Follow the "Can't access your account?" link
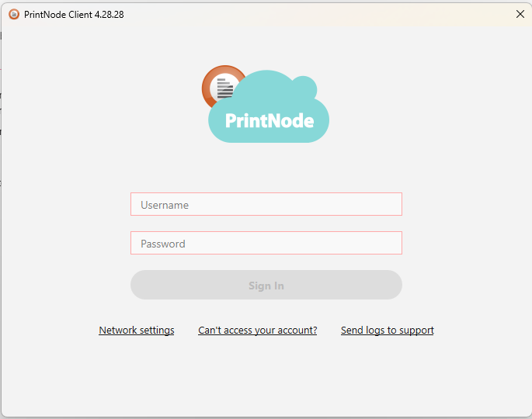 (258, 331)
